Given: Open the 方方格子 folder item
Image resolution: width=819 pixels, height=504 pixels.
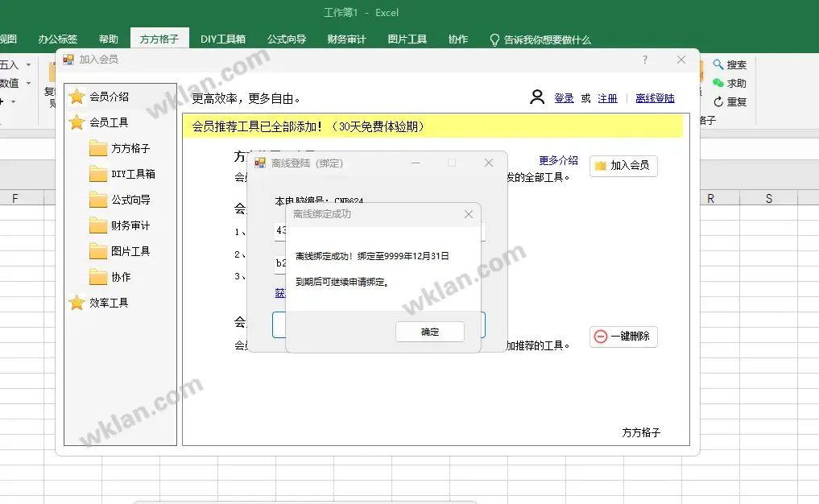Looking at the screenshot, I should pyautogui.click(x=130, y=148).
